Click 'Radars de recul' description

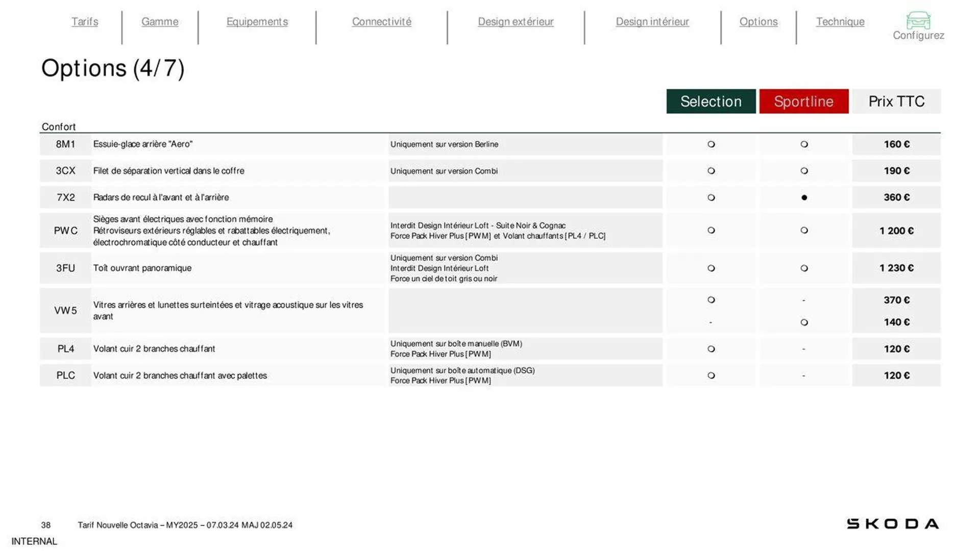click(161, 197)
